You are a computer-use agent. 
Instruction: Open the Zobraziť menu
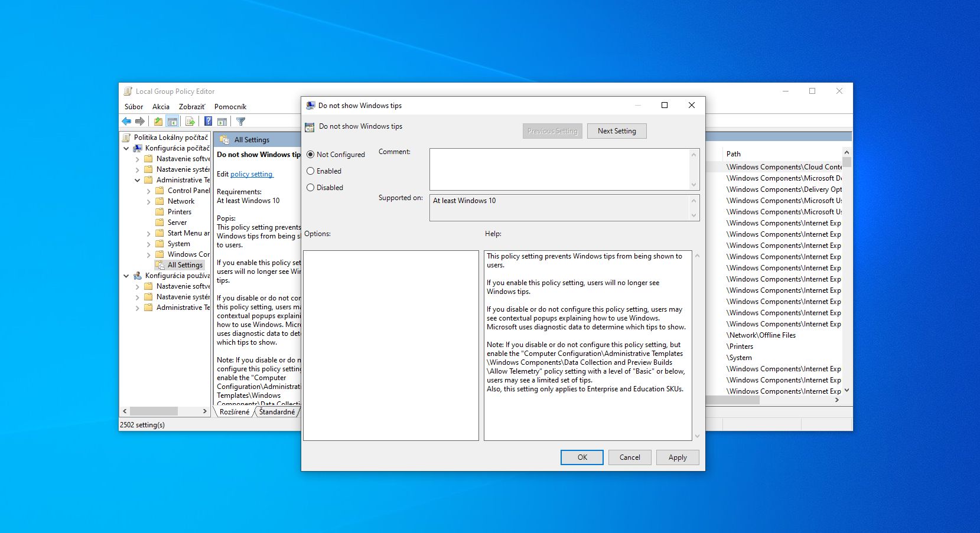coord(192,107)
